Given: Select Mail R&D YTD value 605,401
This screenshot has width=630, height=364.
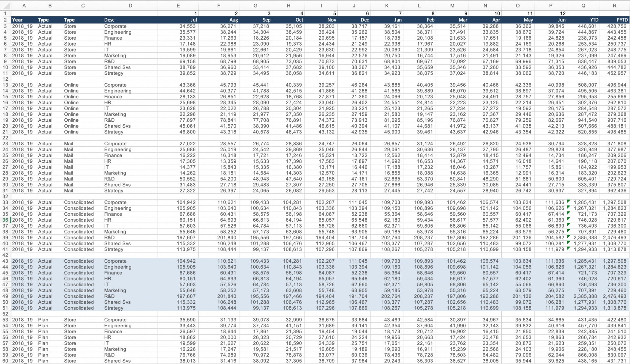Looking at the screenshot, I should [583, 179].
